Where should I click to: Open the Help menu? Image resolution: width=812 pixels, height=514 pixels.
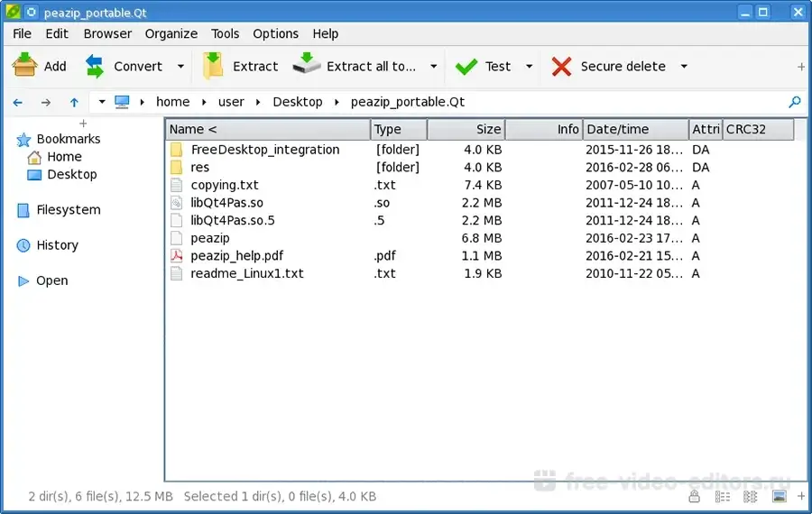click(325, 33)
